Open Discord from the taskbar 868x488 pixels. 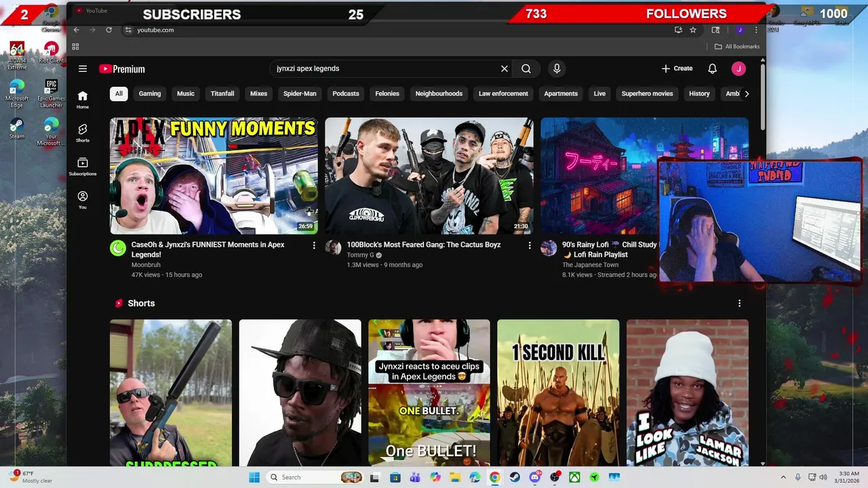tap(534, 477)
